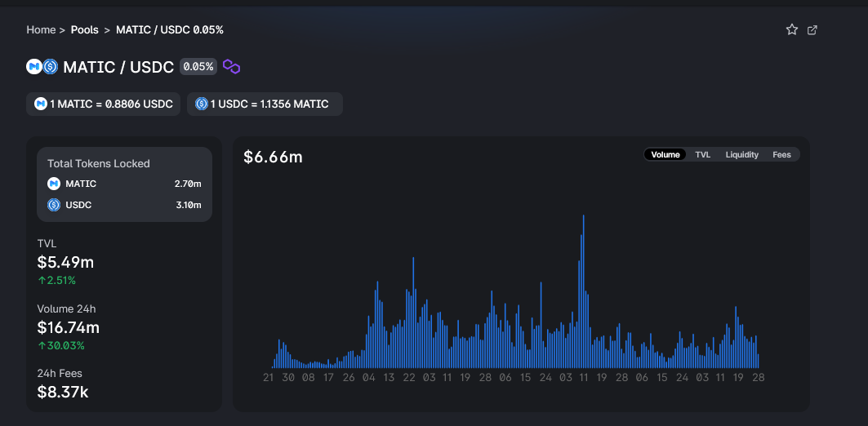Switch chart to TVL
Image resolution: width=868 pixels, height=426 pixels.
coord(702,155)
